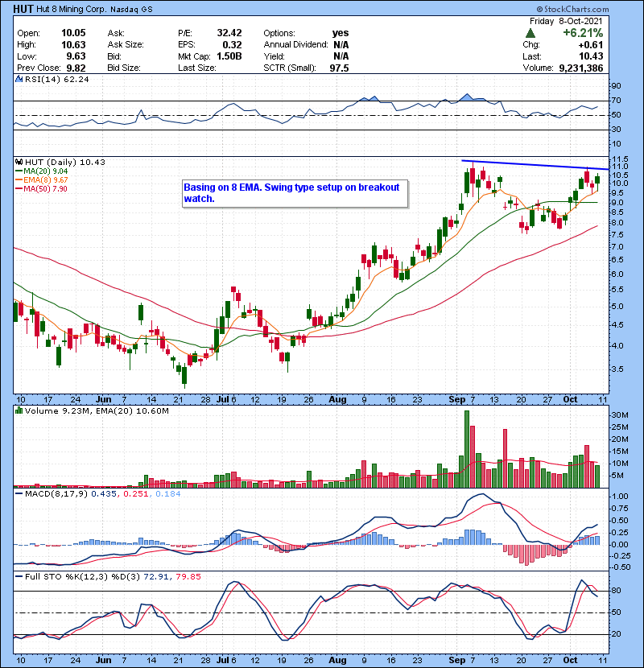Click the Low value 9.63
Screen dimensions: 644x668
76,56
